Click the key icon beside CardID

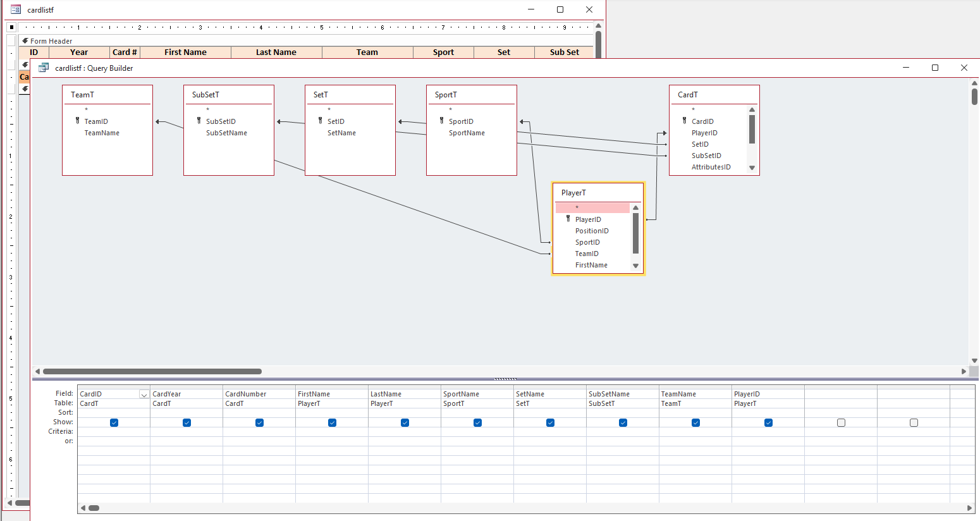[x=684, y=121]
